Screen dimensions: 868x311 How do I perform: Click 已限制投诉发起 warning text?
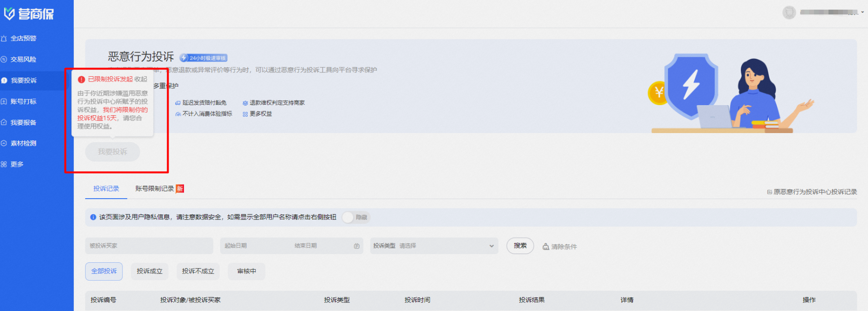click(x=110, y=80)
